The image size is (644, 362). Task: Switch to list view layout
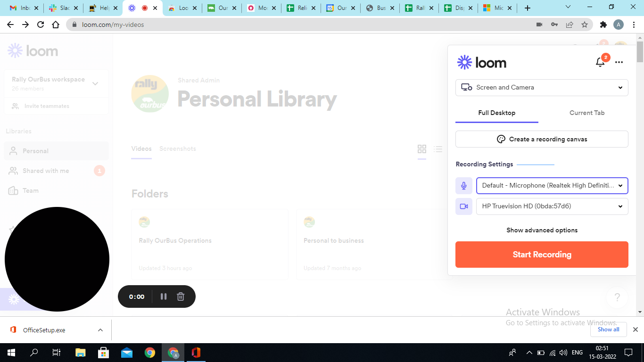tap(438, 149)
